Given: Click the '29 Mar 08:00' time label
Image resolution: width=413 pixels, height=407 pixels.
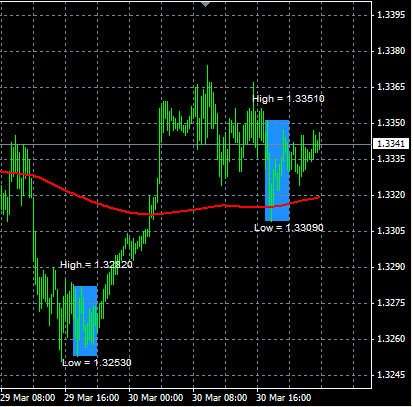Looking at the screenshot, I should click(28, 398).
